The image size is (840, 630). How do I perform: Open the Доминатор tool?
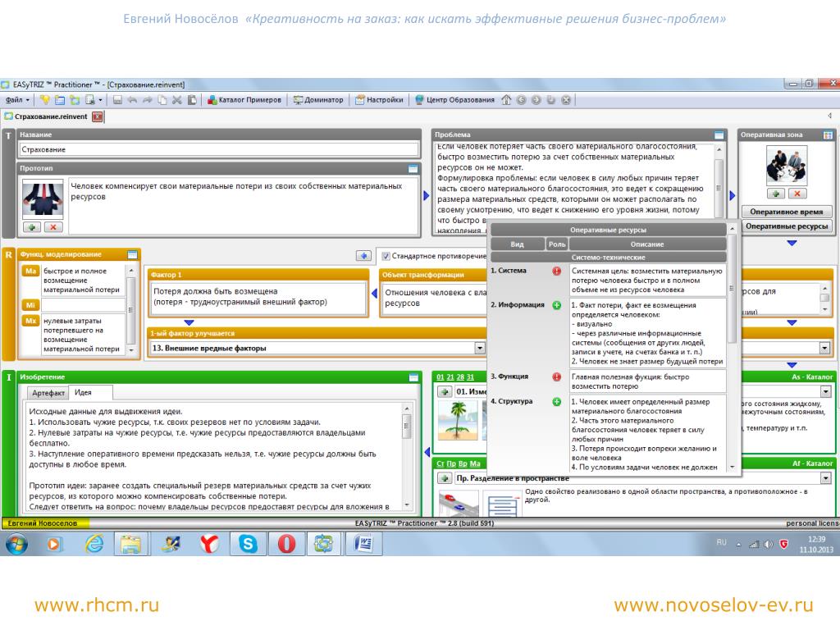pos(318,99)
